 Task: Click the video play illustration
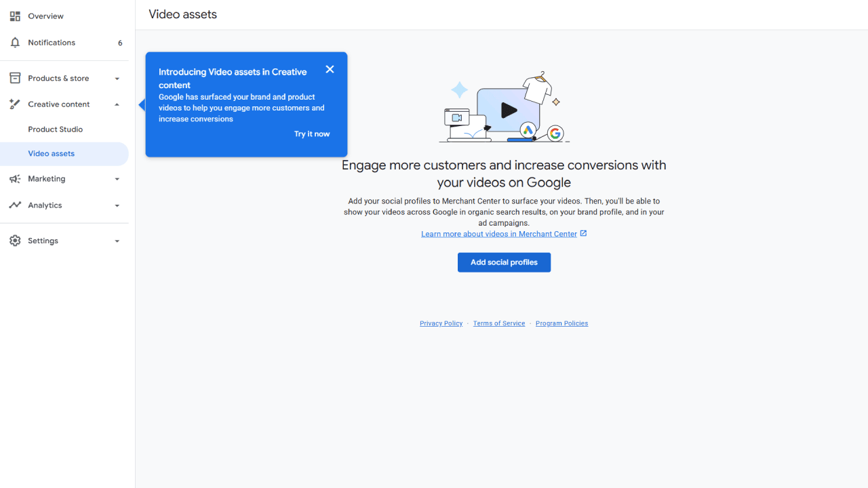pyautogui.click(x=508, y=110)
